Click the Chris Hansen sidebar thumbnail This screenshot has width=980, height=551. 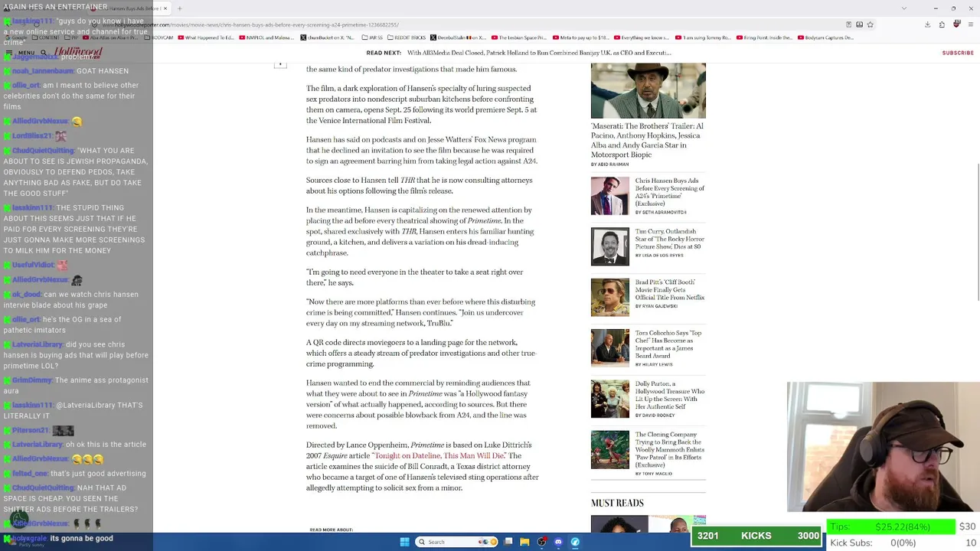[610, 196]
